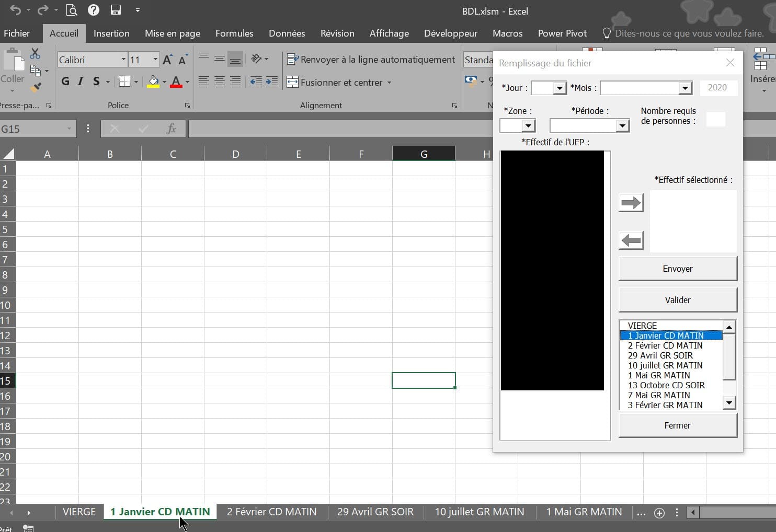The image size is (776, 532).
Task: Expand the Mois combo box
Action: click(x=685, y=88)
